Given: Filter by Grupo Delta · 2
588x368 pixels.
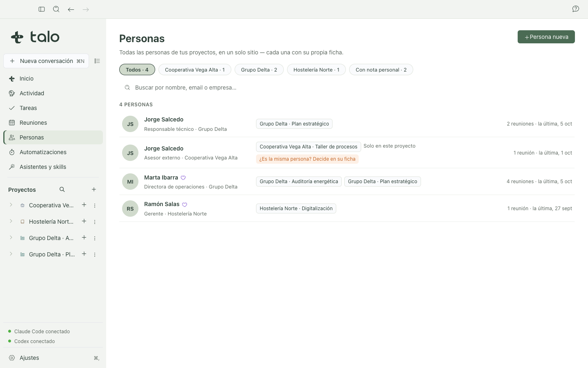Looking at the screenshot, I should tap(259, 70).
